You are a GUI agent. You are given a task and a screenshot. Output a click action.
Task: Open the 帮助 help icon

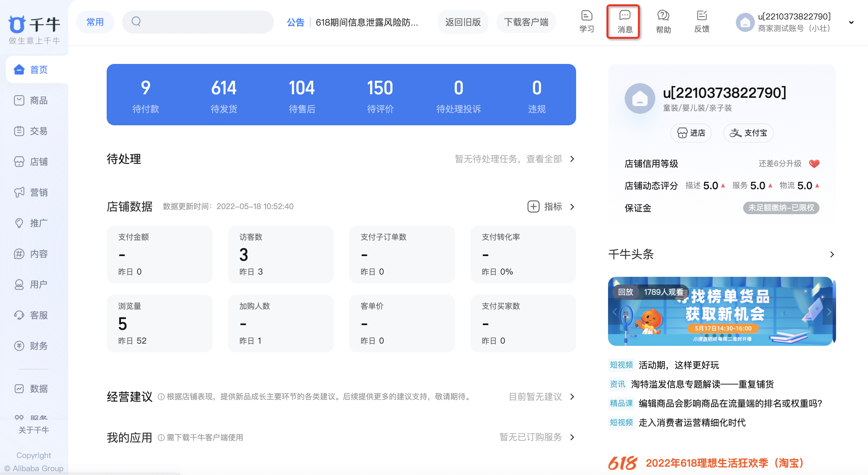663,22
